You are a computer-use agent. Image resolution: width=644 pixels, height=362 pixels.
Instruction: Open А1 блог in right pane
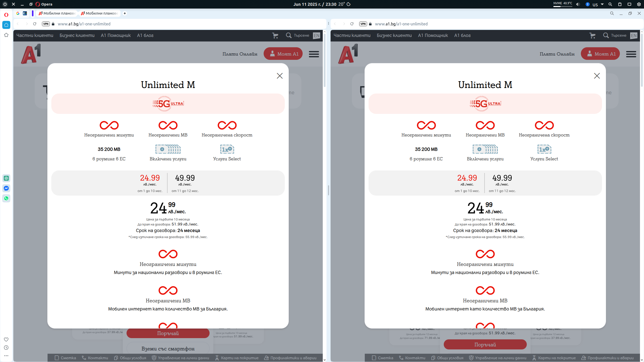(462, 35)
